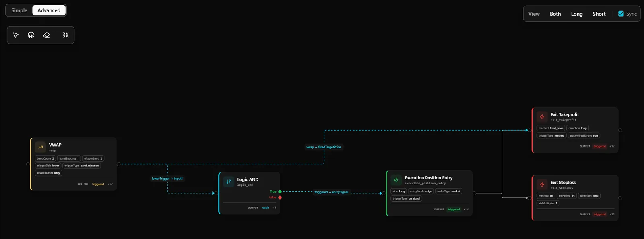
Task: Click the Logic AND node title
Action: pos(248,179)
